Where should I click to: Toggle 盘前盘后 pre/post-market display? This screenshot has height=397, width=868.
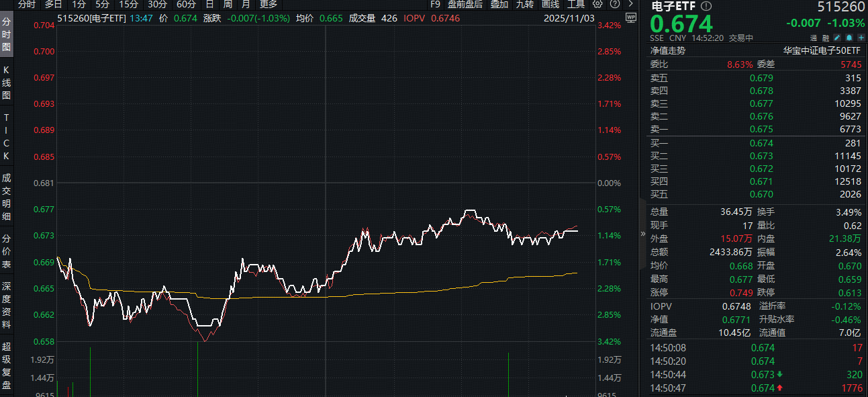(x=465, y=4)
